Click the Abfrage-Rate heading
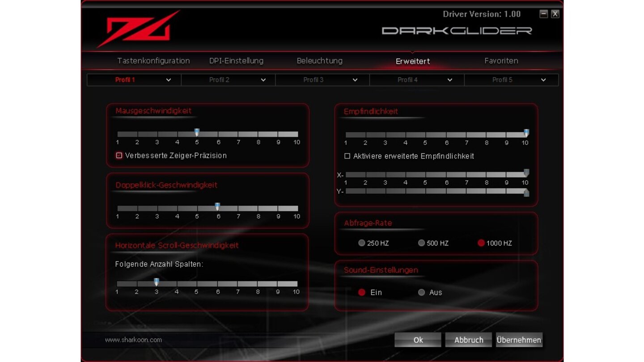Screen dimensions: 644x362 point(368,223)
